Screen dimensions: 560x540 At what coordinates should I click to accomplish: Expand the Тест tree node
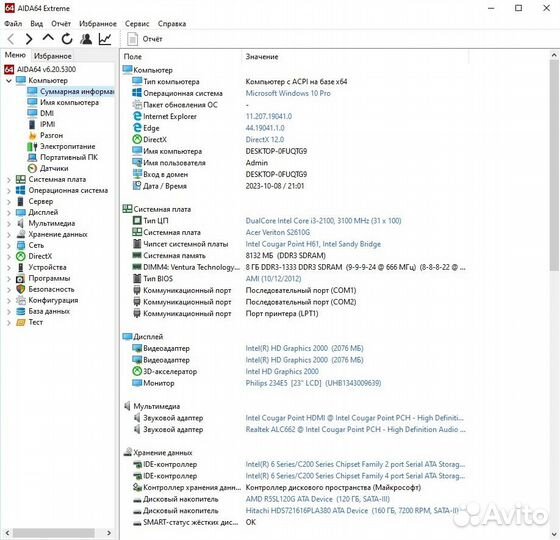(x=9, y=322)
